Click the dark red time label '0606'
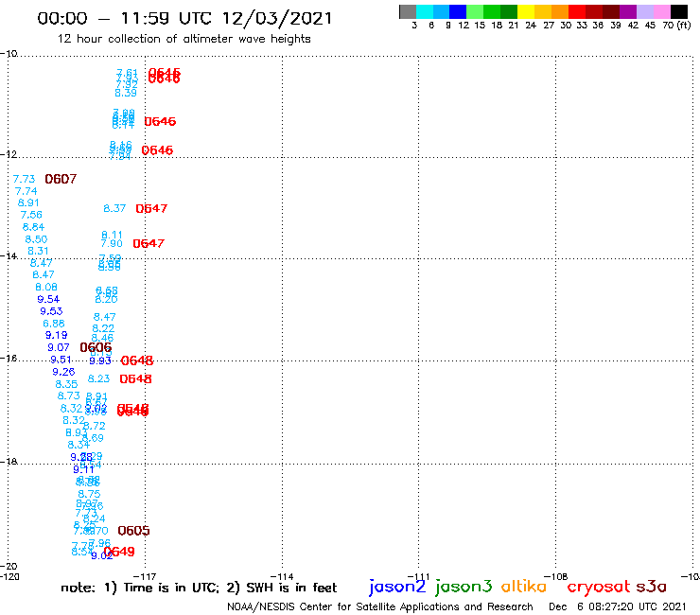Screen dimensions: 700x615 [x=96, y=347]
